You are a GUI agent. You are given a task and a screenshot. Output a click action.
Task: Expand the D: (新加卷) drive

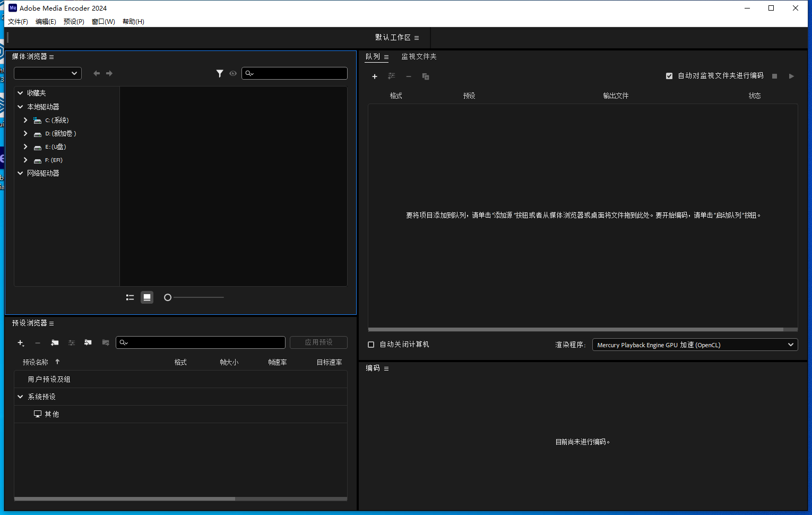click(25, 133)
